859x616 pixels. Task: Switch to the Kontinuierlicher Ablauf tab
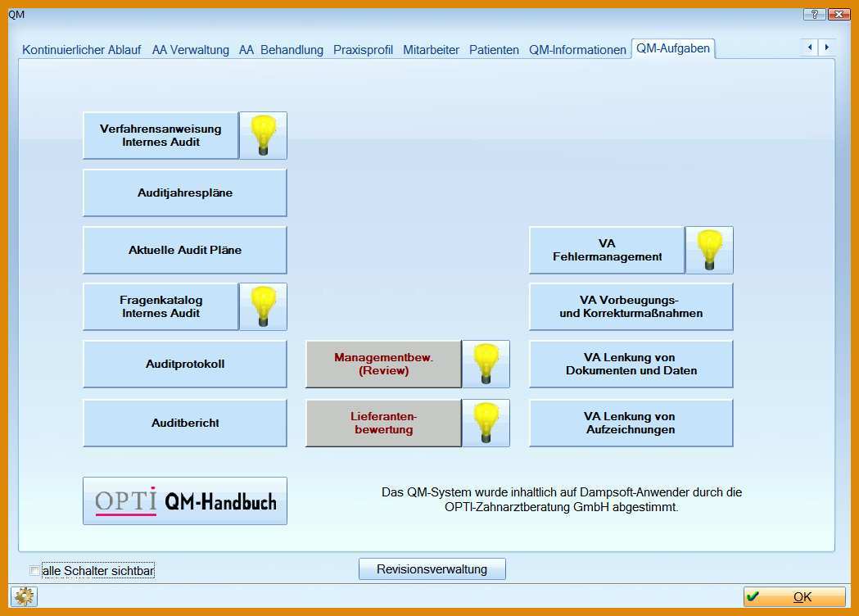pos(82,50)
